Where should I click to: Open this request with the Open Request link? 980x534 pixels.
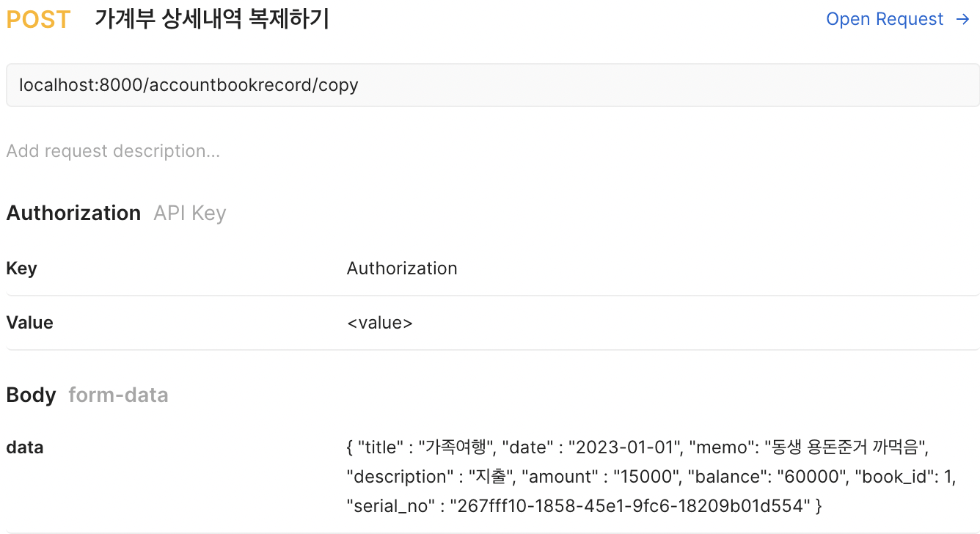[x=885, y=19]
